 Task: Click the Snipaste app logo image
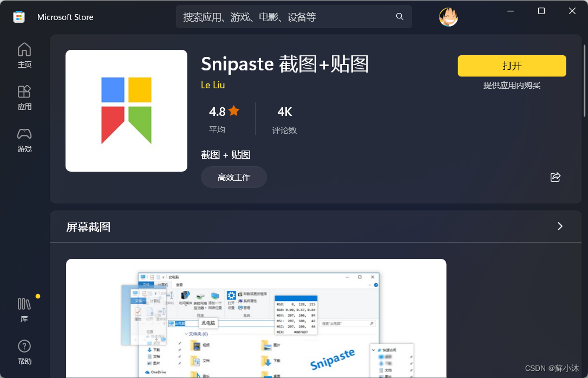126,110
